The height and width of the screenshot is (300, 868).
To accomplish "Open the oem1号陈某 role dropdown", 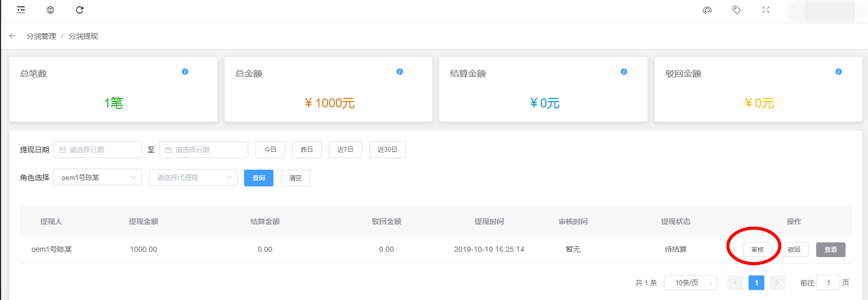I will 98,177.
